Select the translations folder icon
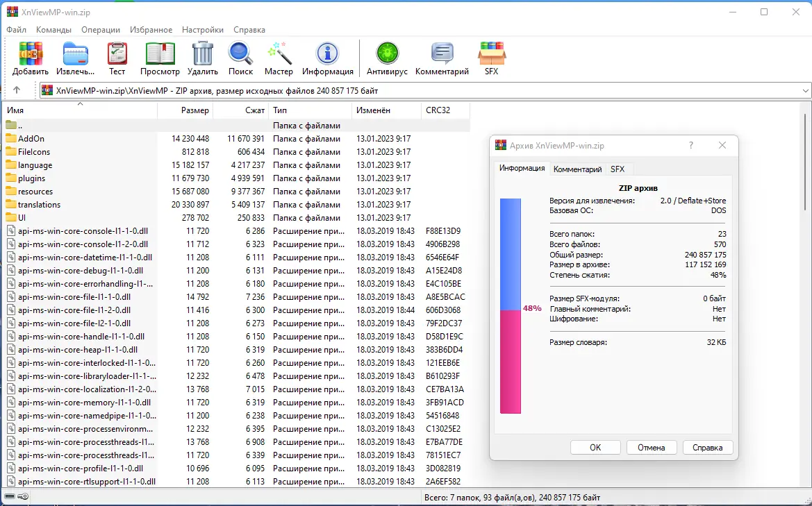Screen dimensions: 812x506 [x=11, y=204]
